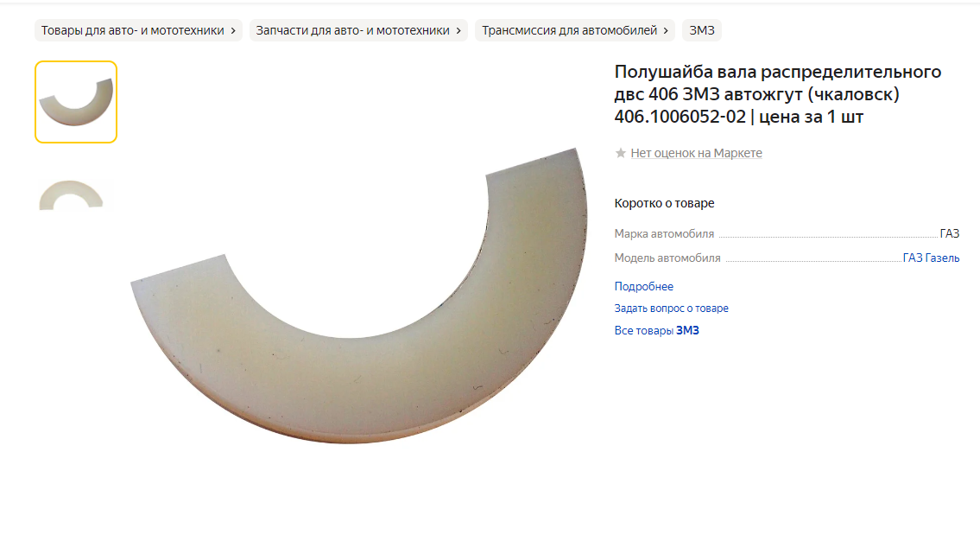Viewport: 980px width, 541px height.
Task: Show the second product photo thumbnail
Action: 71,194
